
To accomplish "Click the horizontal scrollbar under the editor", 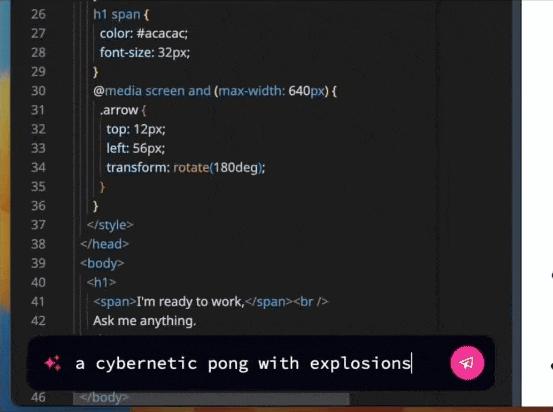I will pos(212,399).
